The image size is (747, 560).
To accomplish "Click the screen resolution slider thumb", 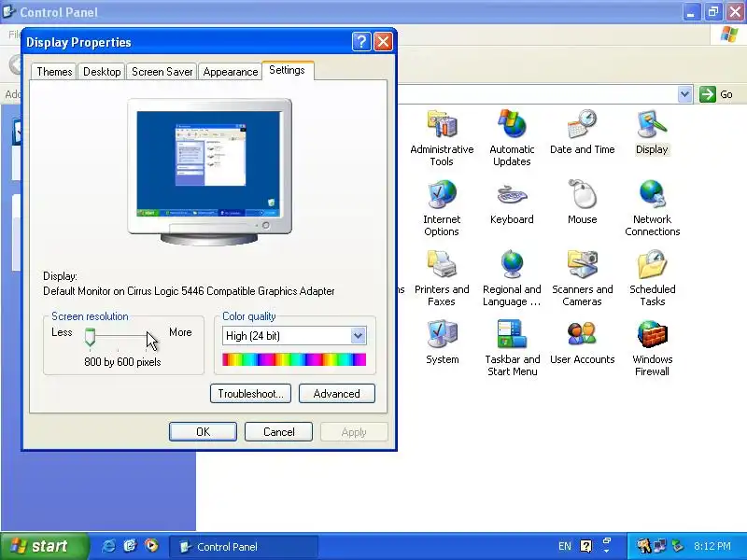I will coord(90,337).
